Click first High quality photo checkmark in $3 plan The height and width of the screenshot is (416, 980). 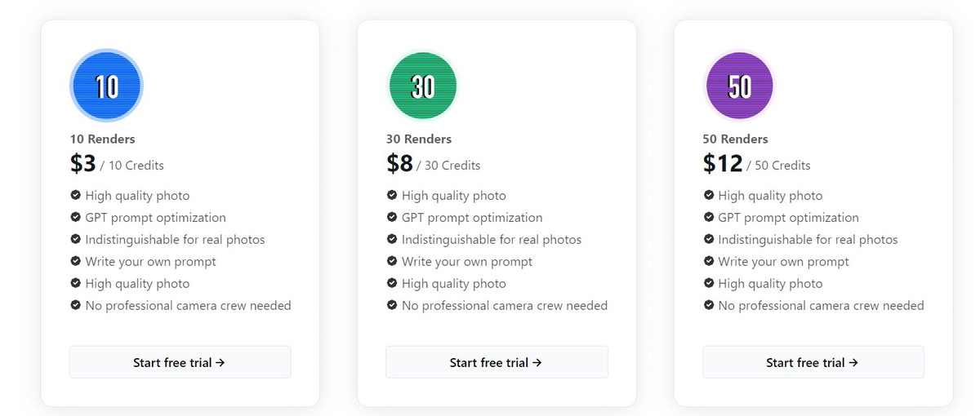[76, 196]
